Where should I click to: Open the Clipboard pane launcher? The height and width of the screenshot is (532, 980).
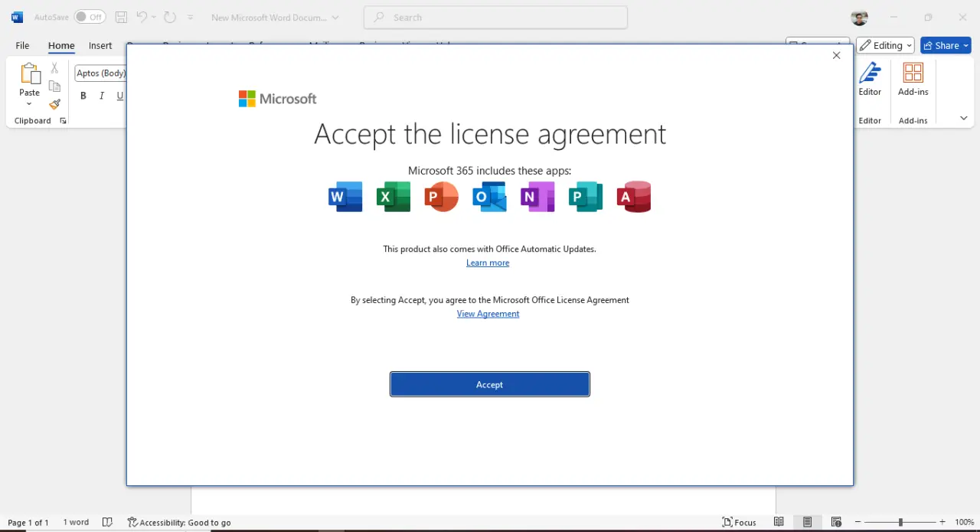tap(63, 121)
